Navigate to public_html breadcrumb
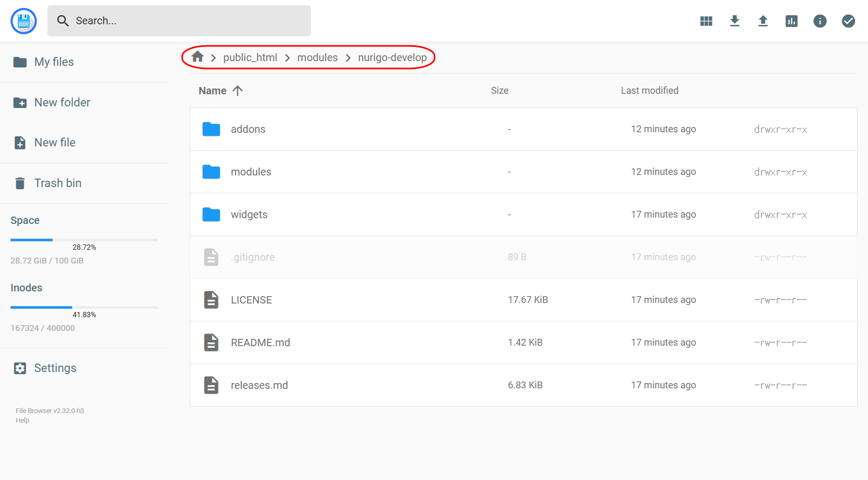The image size is (868, 480). (x=250, y=57)
